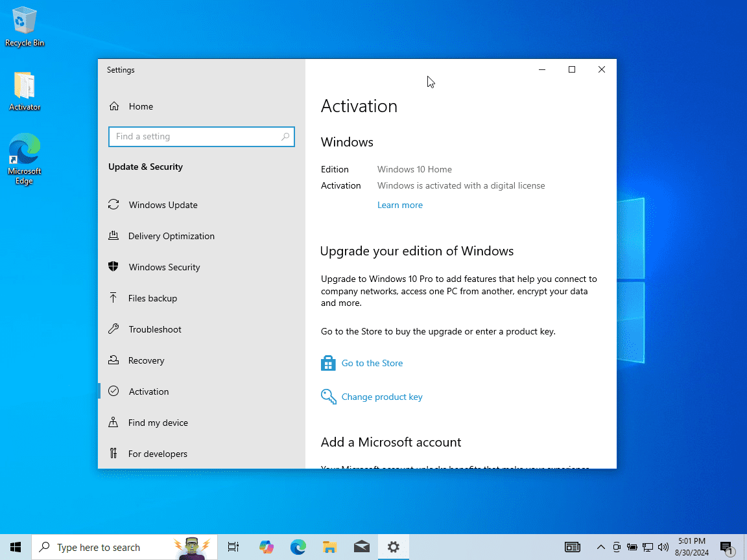The image size is (747, 560).
Task: Open the volume control tray icon
Action: coord(663,547)
